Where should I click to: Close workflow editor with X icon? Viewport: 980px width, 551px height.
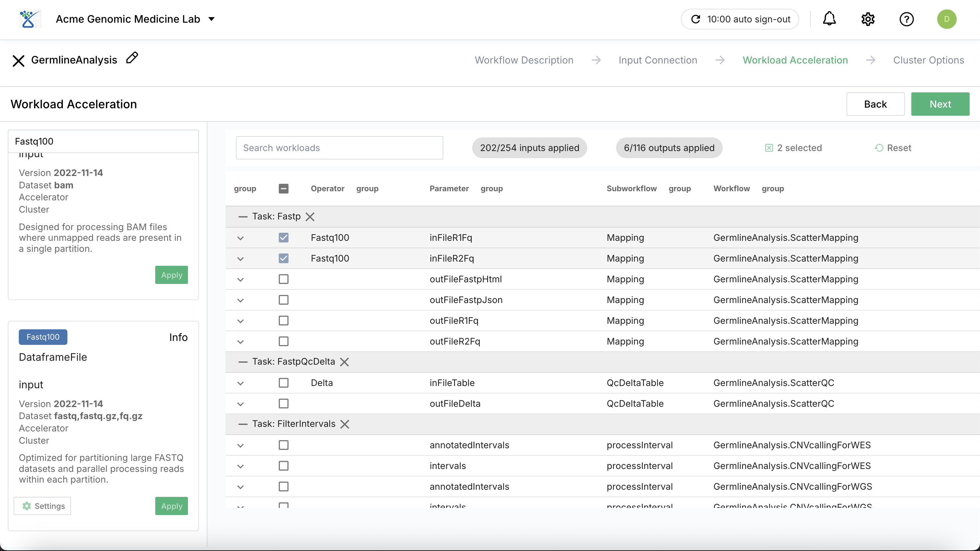[x=18, y=61]
